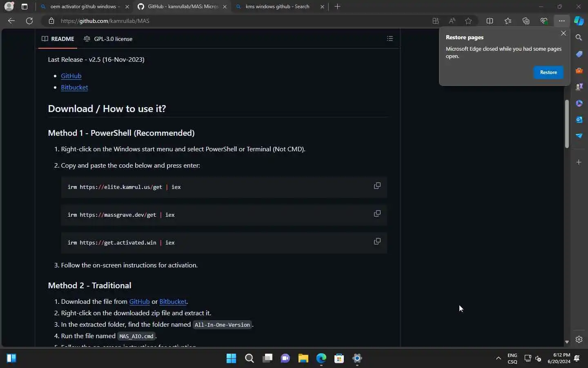Copy the massgrave.dev command

377,213
